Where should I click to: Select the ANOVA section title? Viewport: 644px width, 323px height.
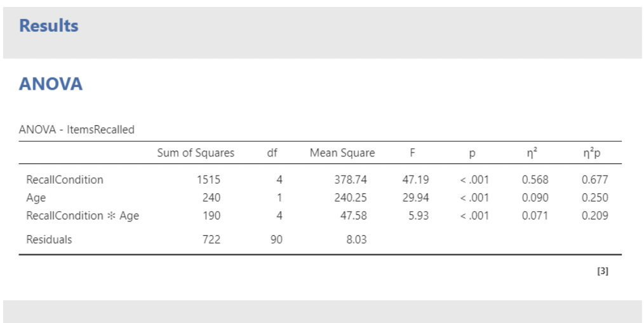pos(51,84)
